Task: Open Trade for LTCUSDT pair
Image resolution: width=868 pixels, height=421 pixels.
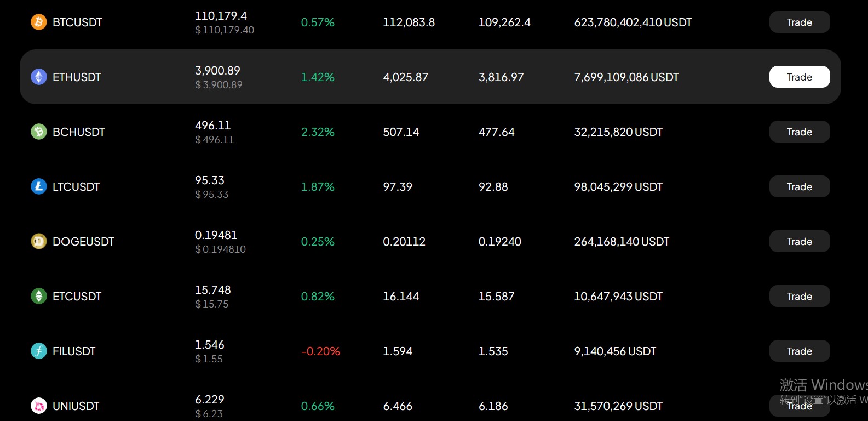Action: coord(799,186)
